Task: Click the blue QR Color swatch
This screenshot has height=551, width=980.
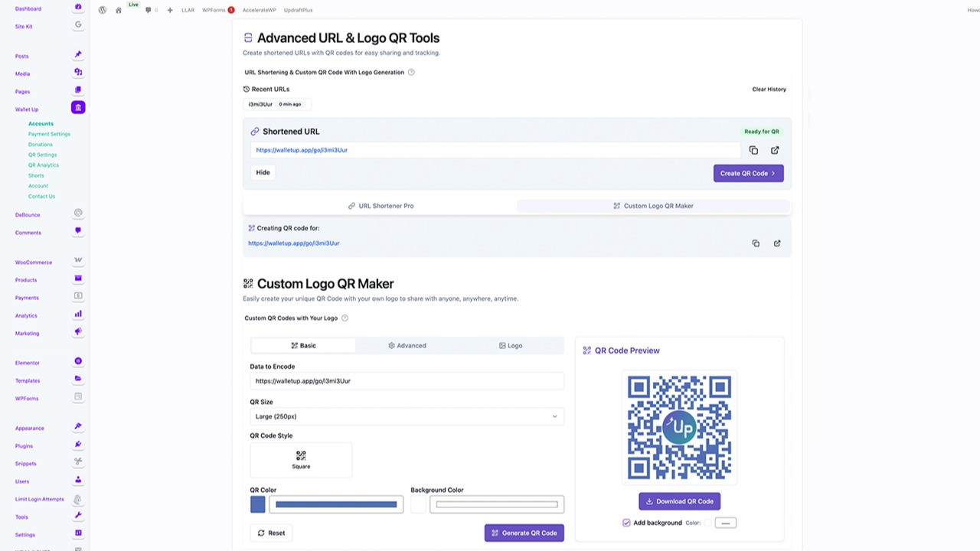Action: click(258, 504)
